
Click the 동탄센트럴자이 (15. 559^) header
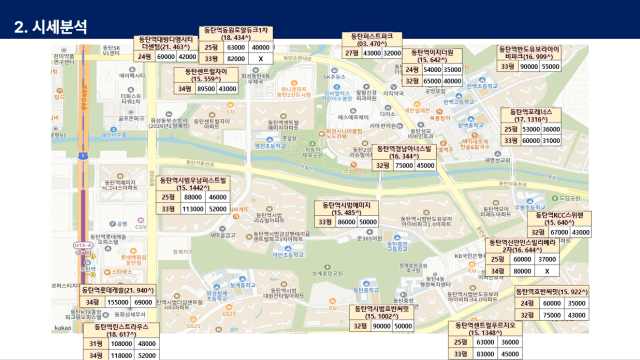206,75
